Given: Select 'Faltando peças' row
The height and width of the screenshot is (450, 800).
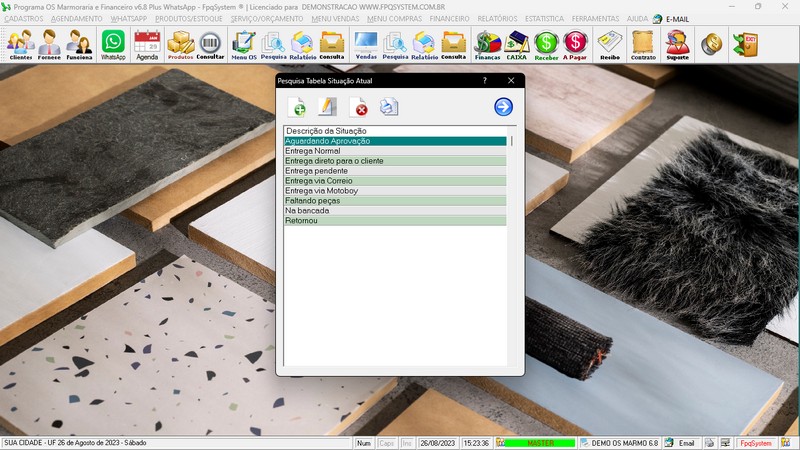Looking at the screenshot, I should 313,201.
